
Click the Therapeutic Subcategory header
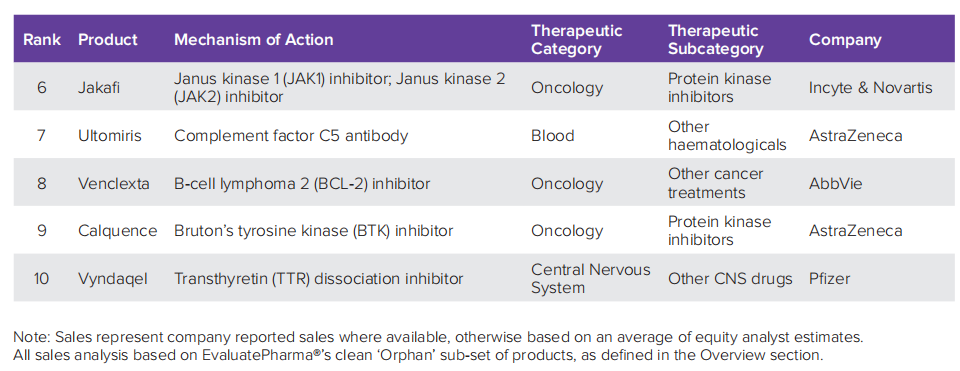click(716, 40)
